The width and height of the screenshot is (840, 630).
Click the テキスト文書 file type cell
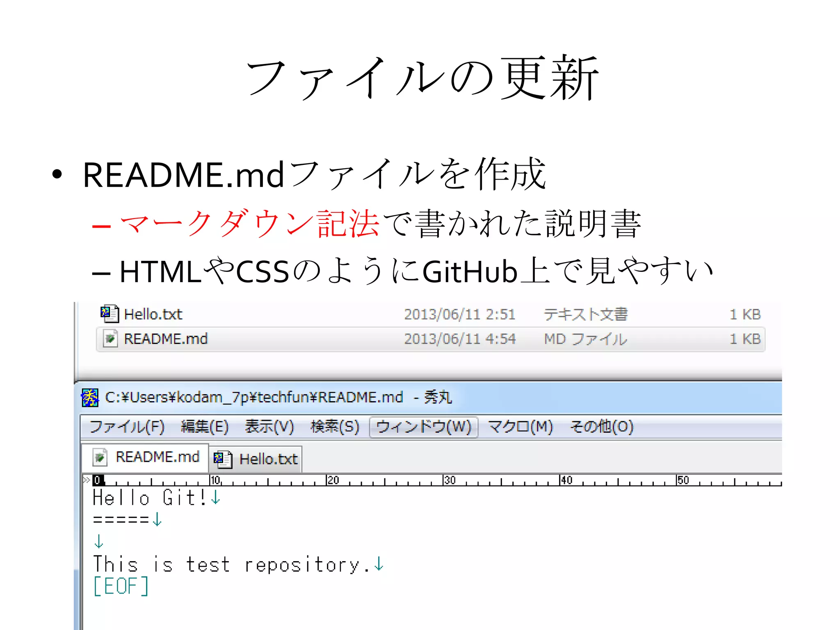click(586, 315)
